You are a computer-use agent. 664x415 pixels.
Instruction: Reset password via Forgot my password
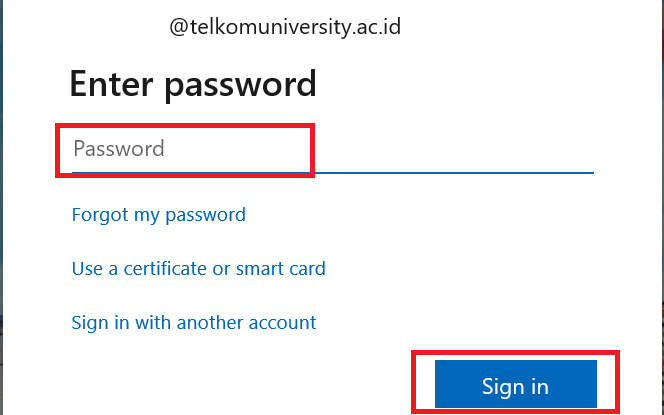click(159, 214)
